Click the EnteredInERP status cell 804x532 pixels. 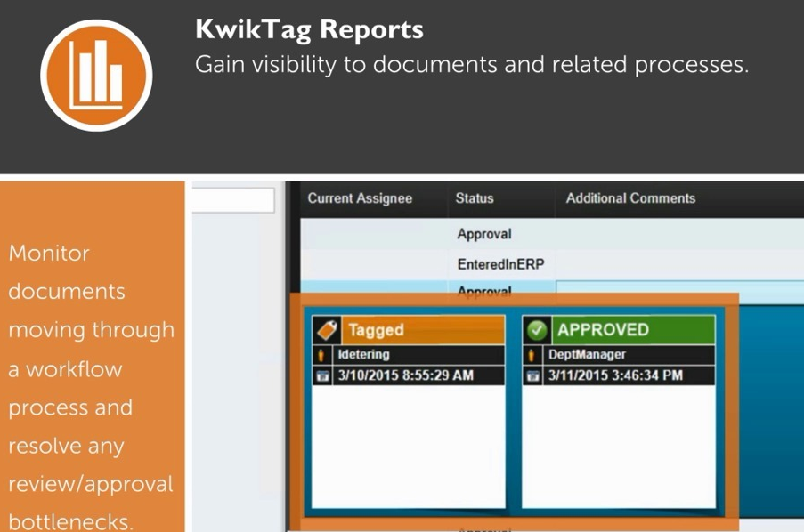tap(501, 264)
